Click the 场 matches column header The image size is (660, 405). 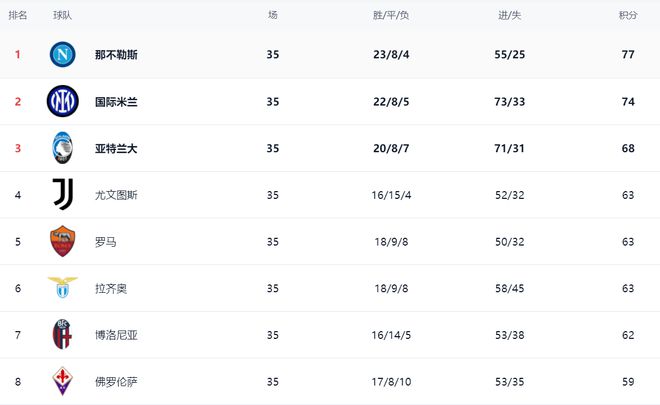tap(273, 15)
